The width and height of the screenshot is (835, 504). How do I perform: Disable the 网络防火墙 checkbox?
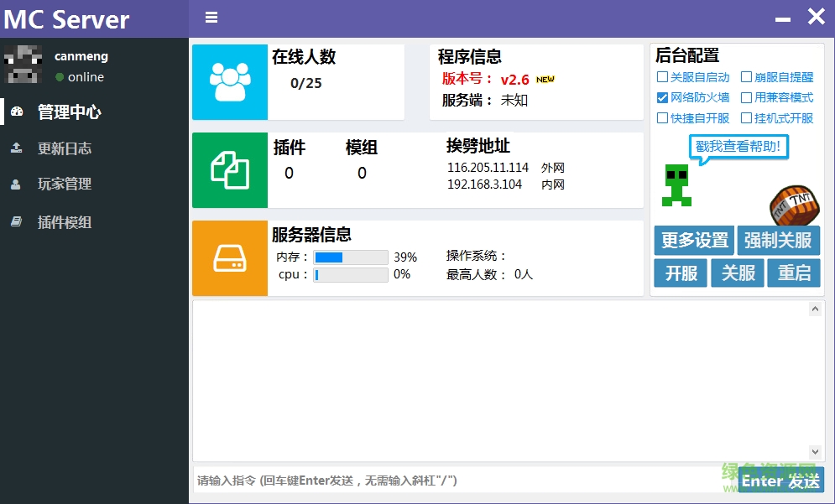pos(662,98)
